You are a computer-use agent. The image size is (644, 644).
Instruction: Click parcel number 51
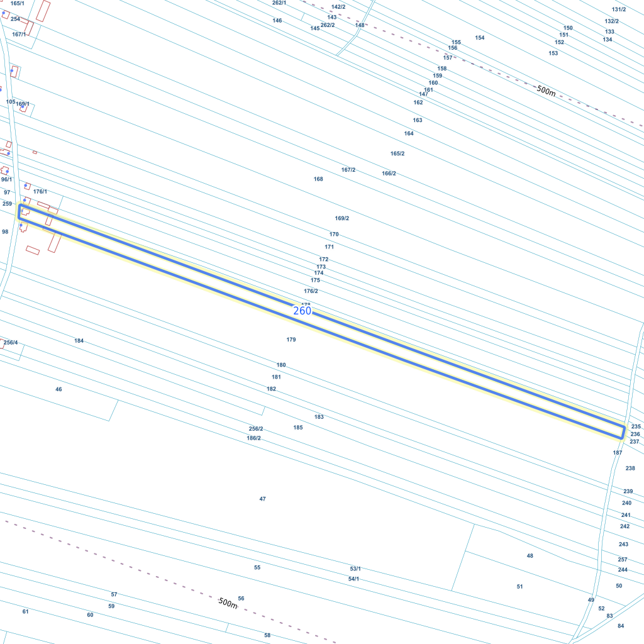click(x=519, y=587)
